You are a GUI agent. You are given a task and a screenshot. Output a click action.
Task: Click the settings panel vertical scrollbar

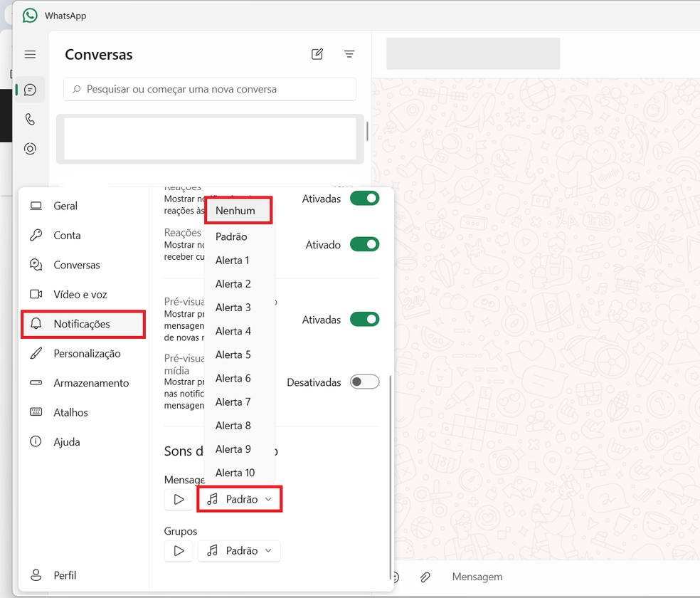point(391,476)
